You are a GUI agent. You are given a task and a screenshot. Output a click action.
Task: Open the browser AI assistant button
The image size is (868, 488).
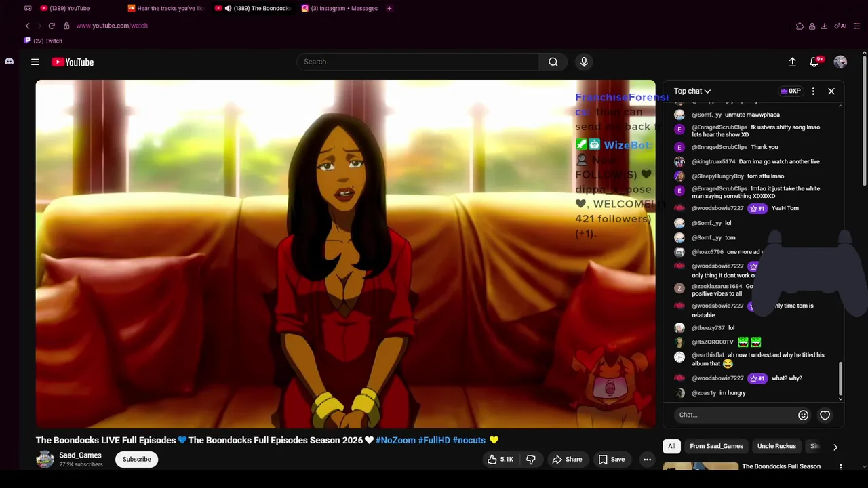[x=841, y=26]
